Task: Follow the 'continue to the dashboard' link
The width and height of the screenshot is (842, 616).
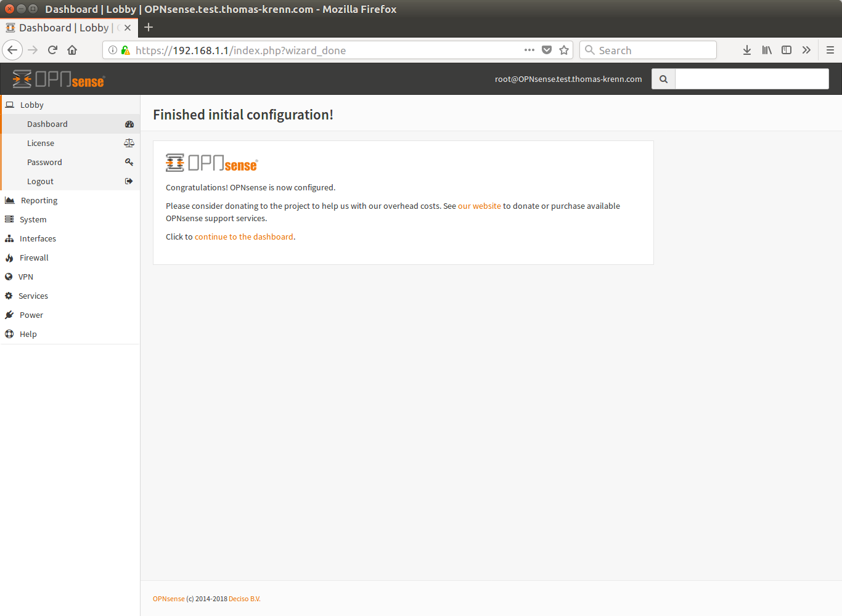Action: pyautogui.click(x=244, y=237)
